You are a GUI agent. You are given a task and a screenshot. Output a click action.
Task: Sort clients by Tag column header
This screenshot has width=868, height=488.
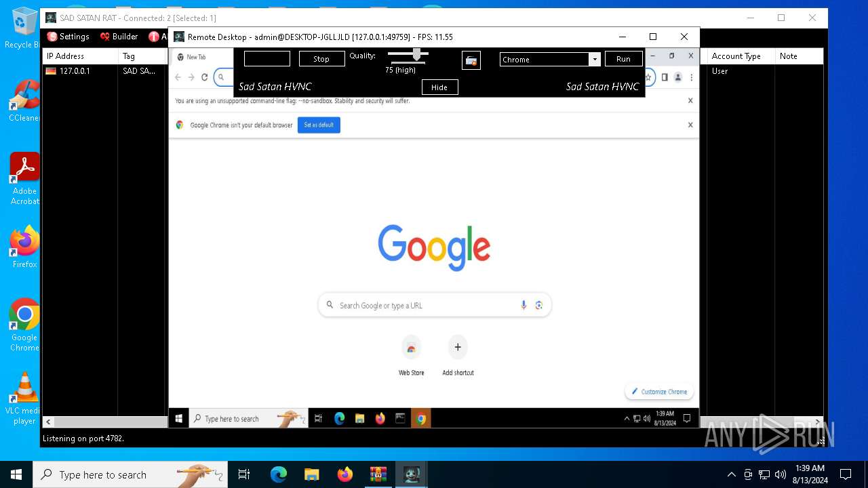point(142,56)
